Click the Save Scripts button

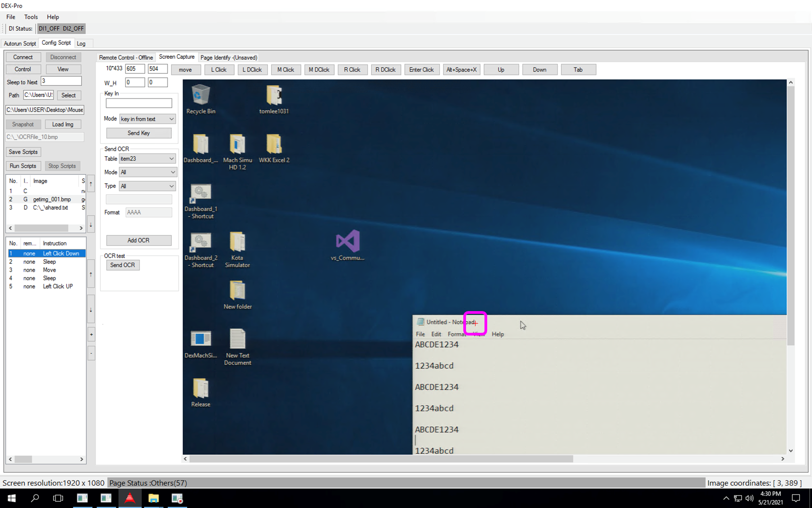(x=23, y=152)
